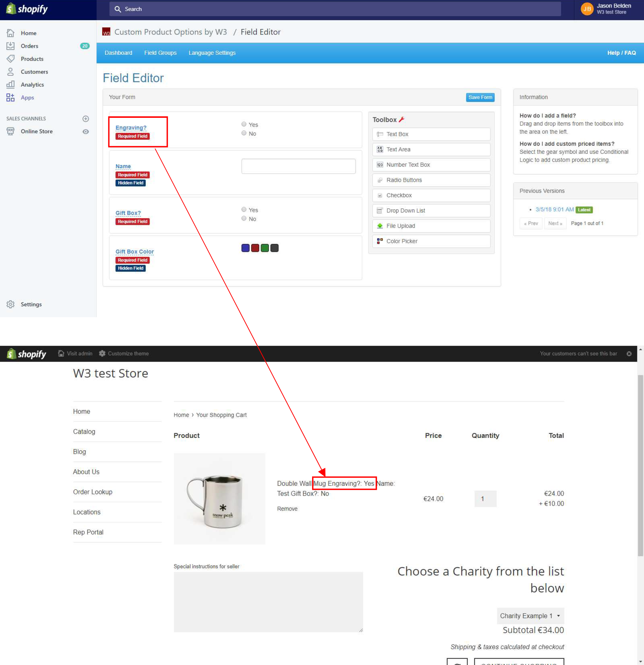Open the Engraving? field label
644x665 pixels.
click(x=131, y=128)
